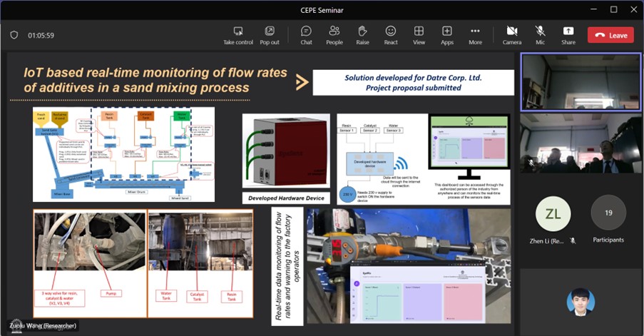Click the shield security icon
Screen dimensions: 644x336
point(14,35)
